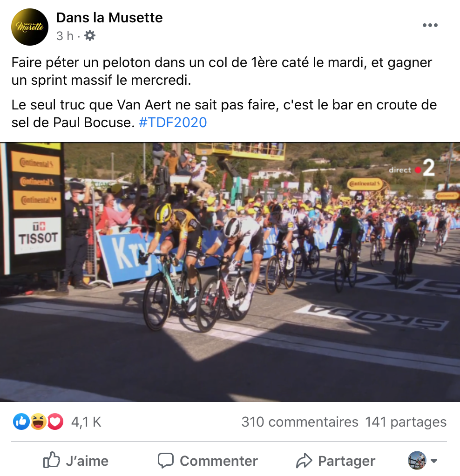Open the Dans la Musette page name
460x476 pixels.
tap(109, 18)
